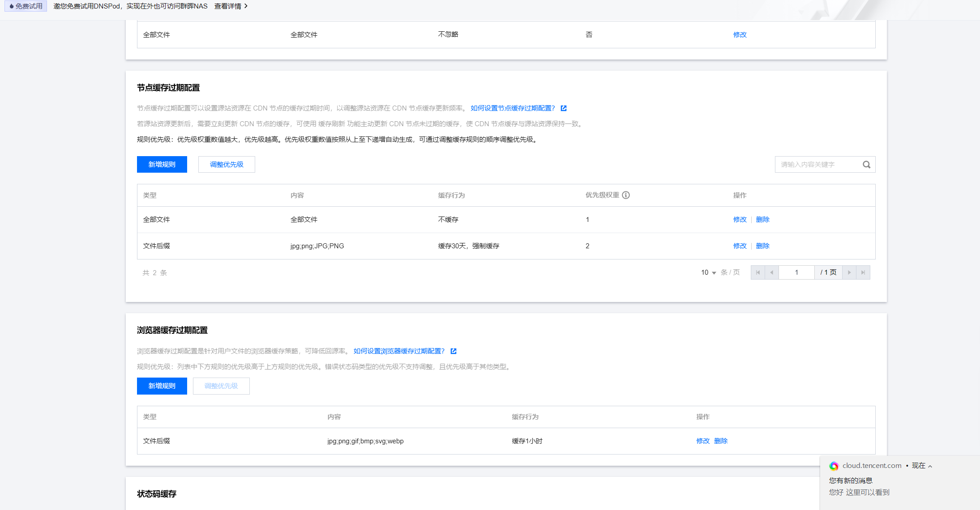Delete the jpg;png;JPG;PNG node cache rule
Viewport: 980px width, 510px height.
(762, 246)
